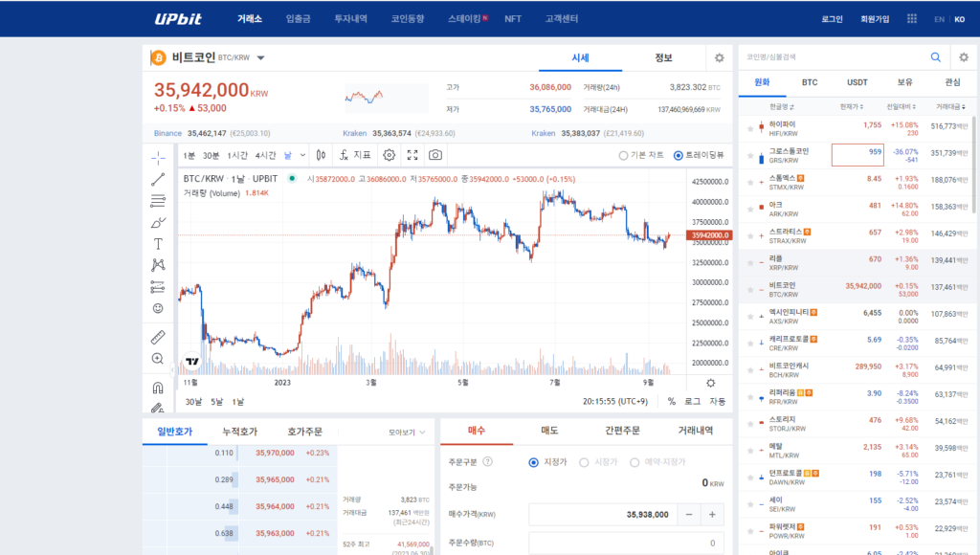980x555 pixels.
Task: Favorite the 하이파이 HIFI/KRW star
Action: 750,129
